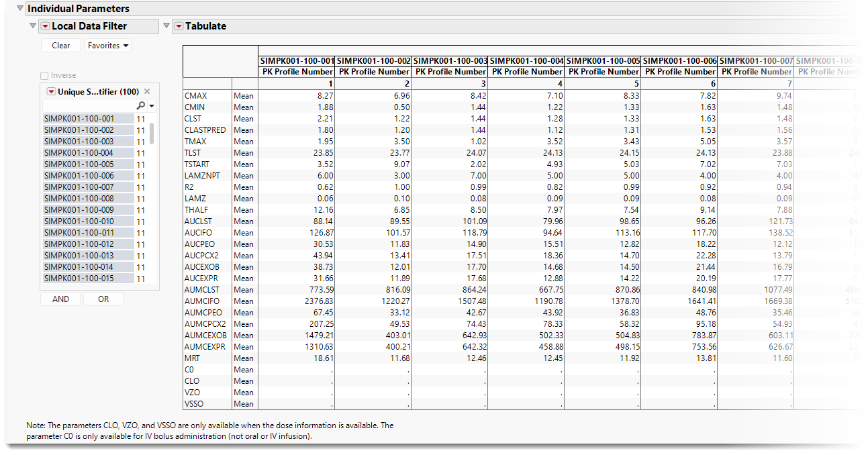The height and width of the screenshot is (455, 868).
Task: Remove the Unique Subject Identifier filter column
Action: (147, 92)
